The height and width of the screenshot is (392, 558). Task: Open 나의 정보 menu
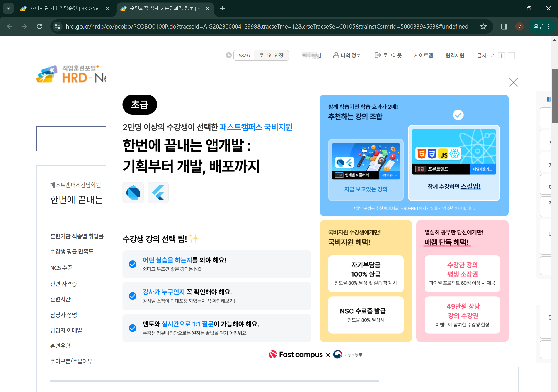347,55
